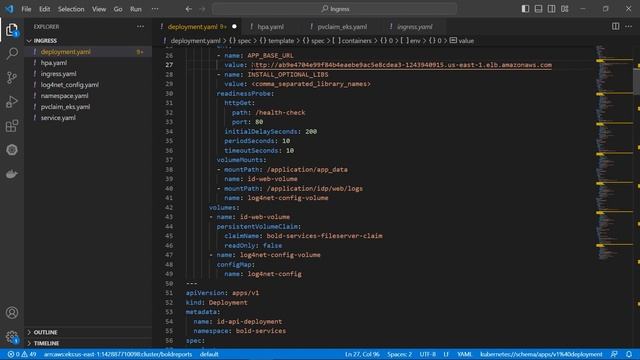Image resolution: width=640 pixels, height=360 pixels.
Task: Change indentation via Spaces: 2
Action: pos(400,354)
